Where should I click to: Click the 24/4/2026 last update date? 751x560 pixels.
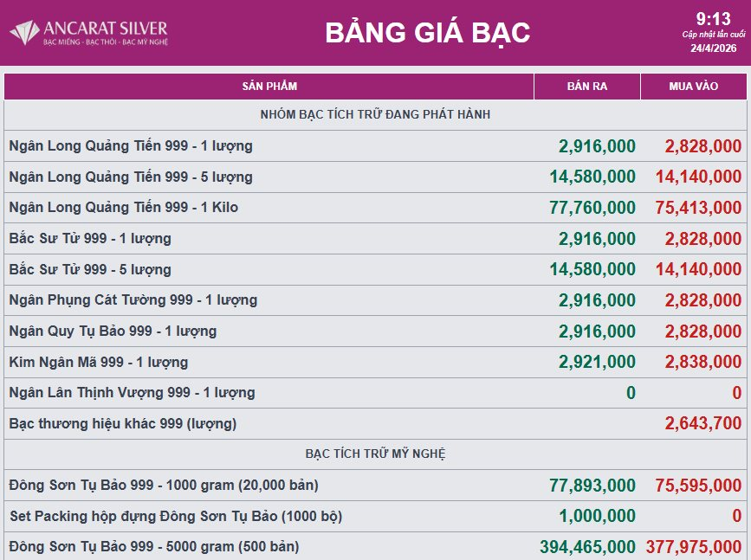[713, 48]
